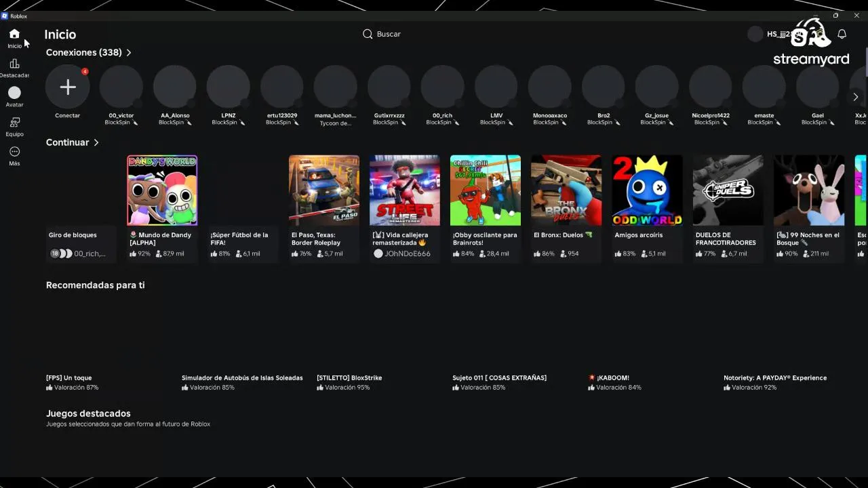Screen dimensions: 868x488
Task: Open Monooaxaco's friend avatar
Action: coord(550,87)
